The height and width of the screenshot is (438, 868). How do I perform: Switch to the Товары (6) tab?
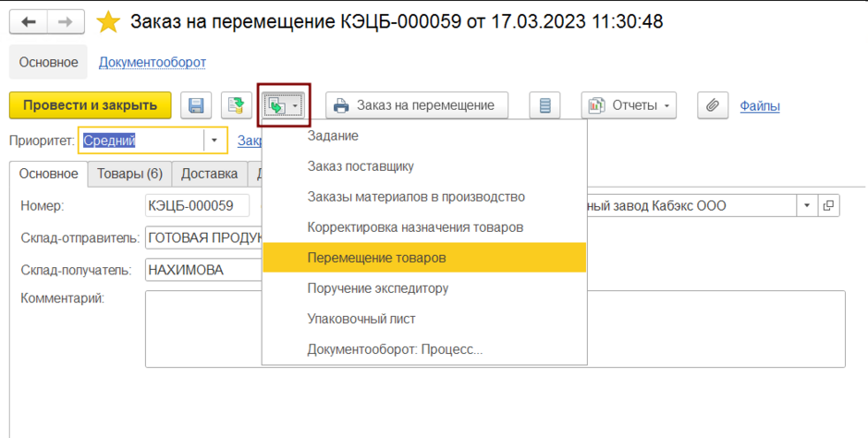click(130, 174)
